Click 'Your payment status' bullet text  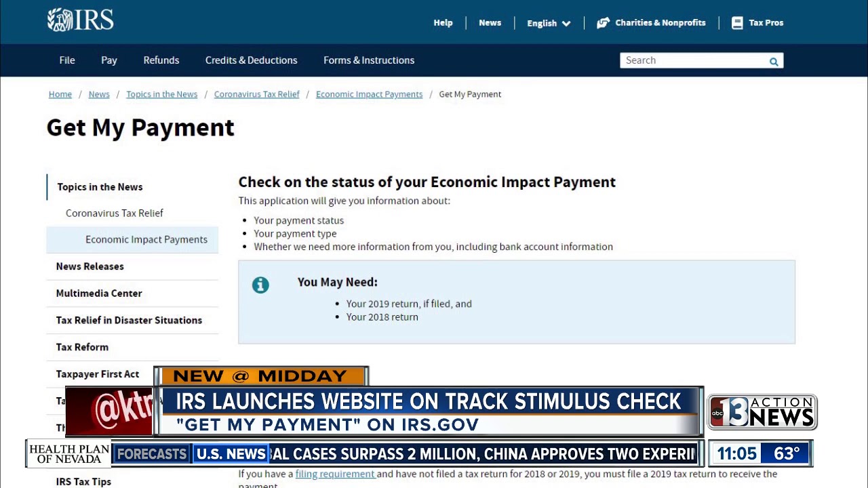coord(299,220)
